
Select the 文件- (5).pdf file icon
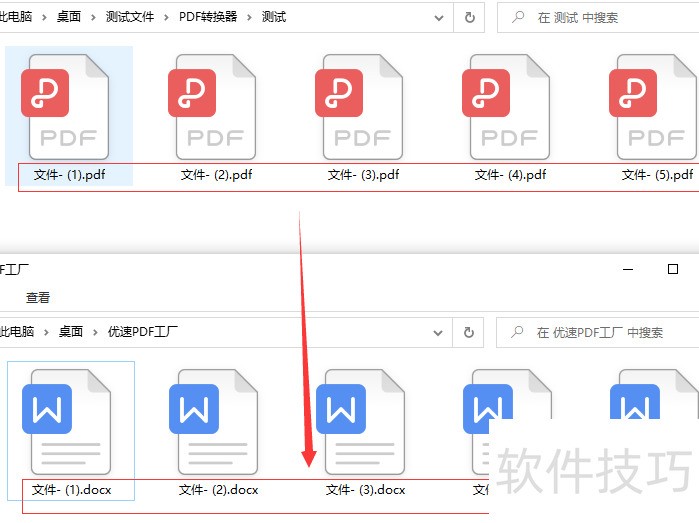(654, 107)
